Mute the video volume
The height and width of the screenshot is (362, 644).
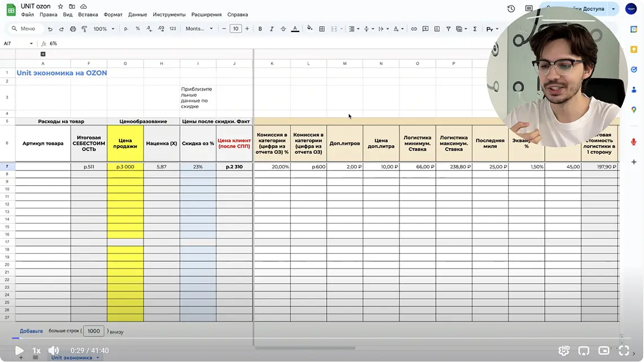[54, 351]
